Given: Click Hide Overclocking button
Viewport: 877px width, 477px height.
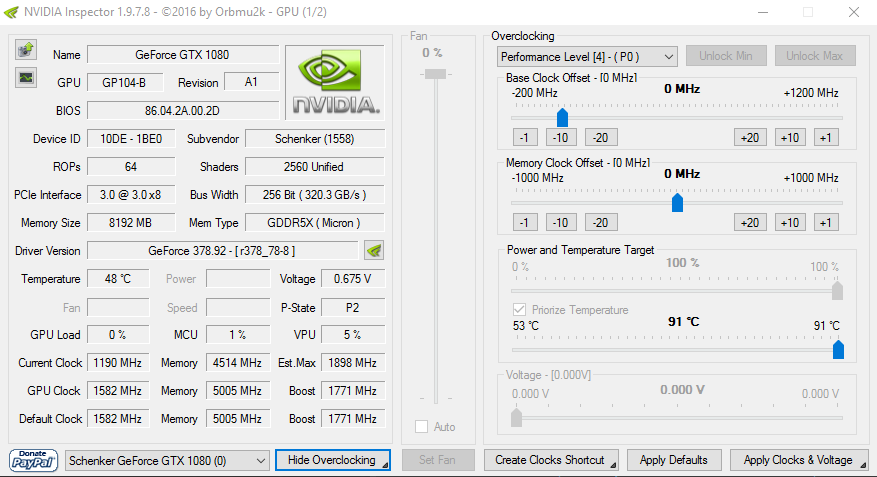Looking at the screenshot, I should pyautogui.click(x=333, y=460).
